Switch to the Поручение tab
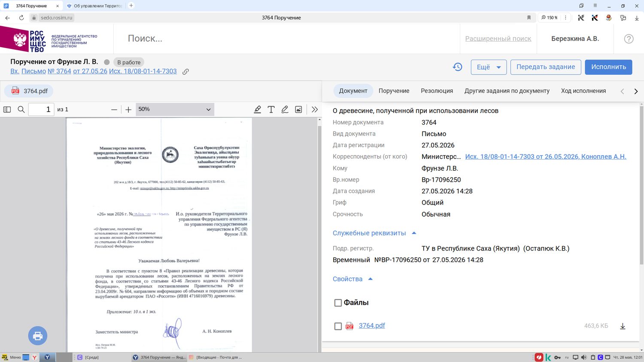Image resolution: width=644 pixels, height=362 pixels. [x=394, y=91]
